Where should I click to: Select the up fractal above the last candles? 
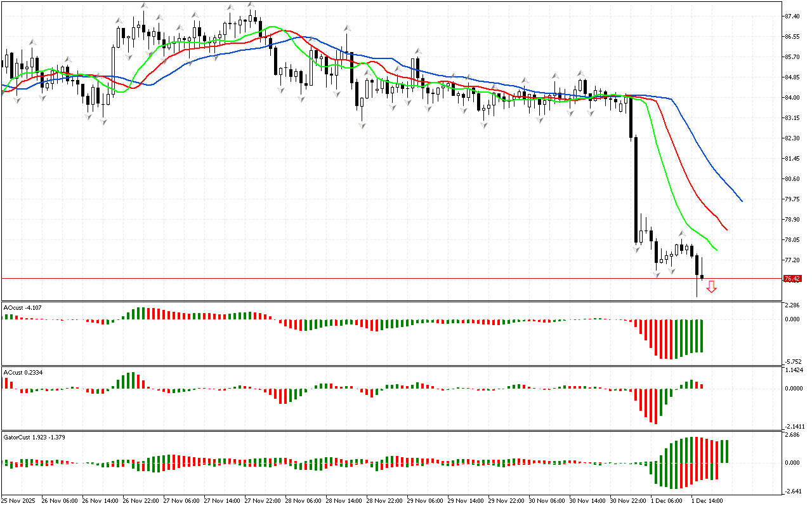pos(683,234)
